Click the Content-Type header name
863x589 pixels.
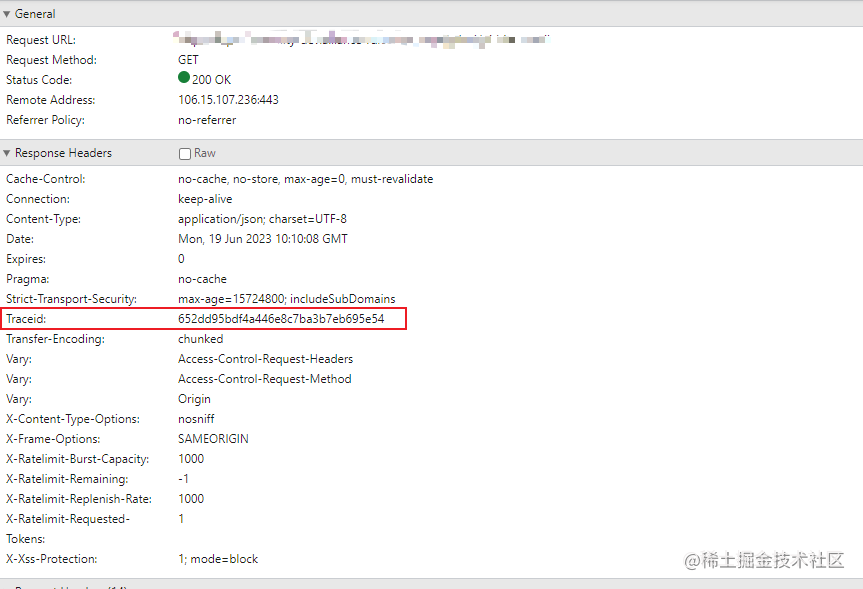click(x=43, y=219)
